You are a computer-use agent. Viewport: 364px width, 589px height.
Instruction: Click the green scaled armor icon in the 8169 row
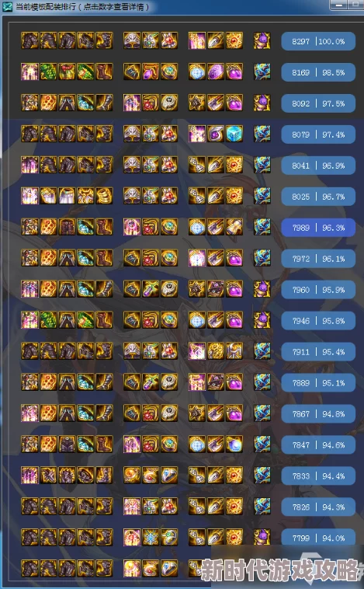tap(48, 71)
